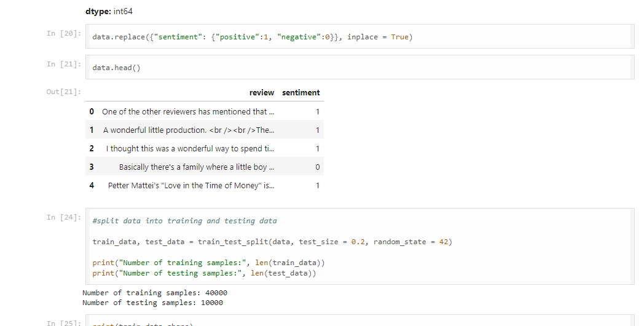This screenshot has height=326, width=644.
Task: Click the Petter Mattei's review cell
Action: (x=191, y=186)
